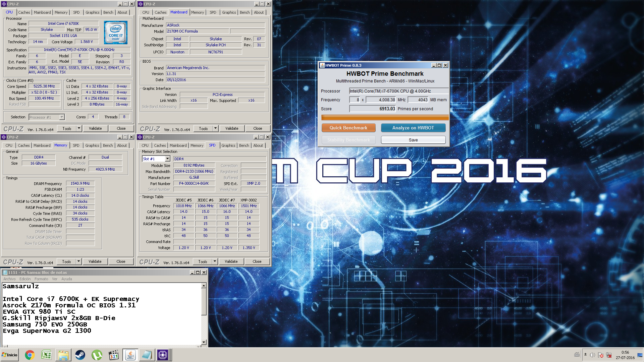Expand Tools dropdown arrow in Memory window
This screenshot has width=644, height=362.
click(x=78, y=261)
